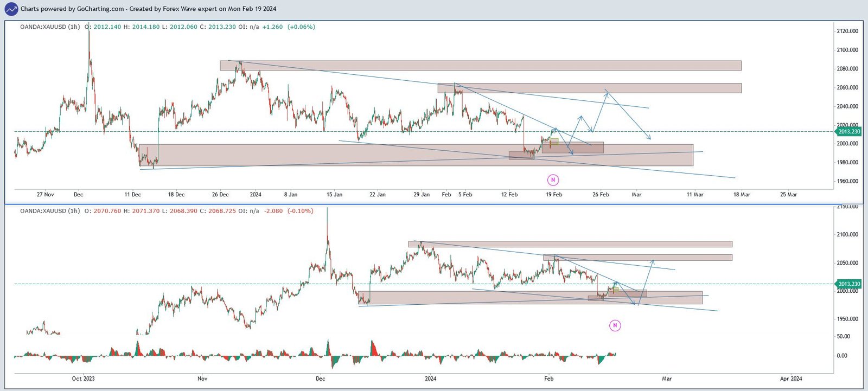
Task: Click the 22 Jan date label
Action: pyautogui.click(x=378, y=195)
